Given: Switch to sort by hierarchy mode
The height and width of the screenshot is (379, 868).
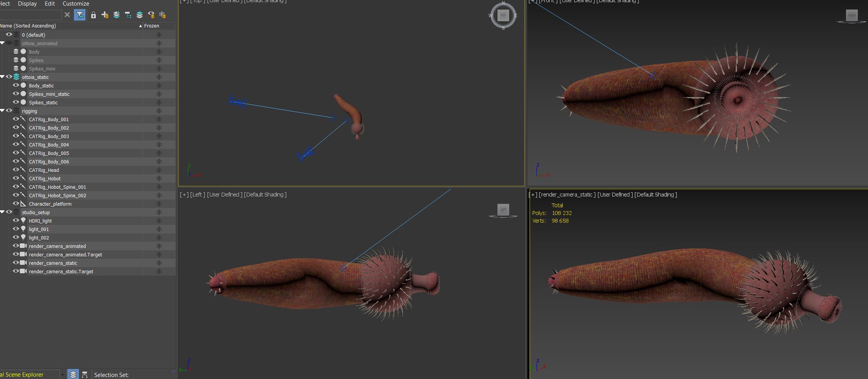Looking at the screenshot, I should [85, 374].
